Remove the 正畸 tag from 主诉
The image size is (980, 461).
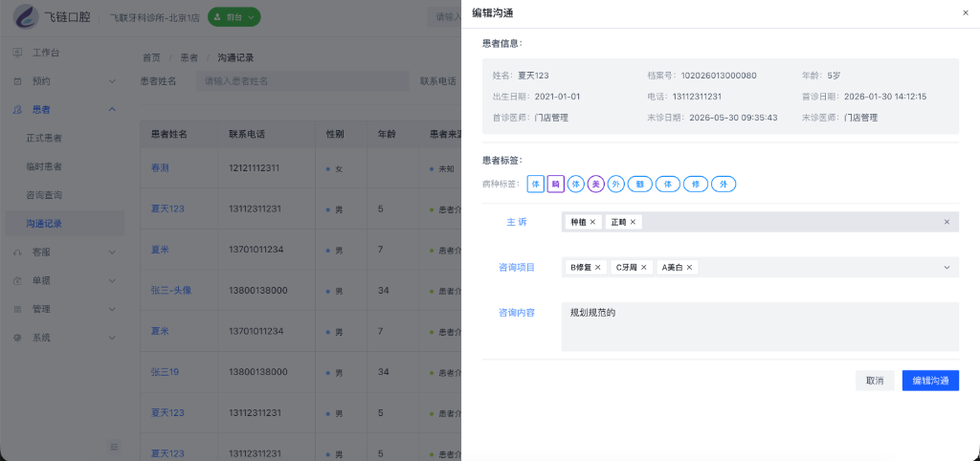633,222
